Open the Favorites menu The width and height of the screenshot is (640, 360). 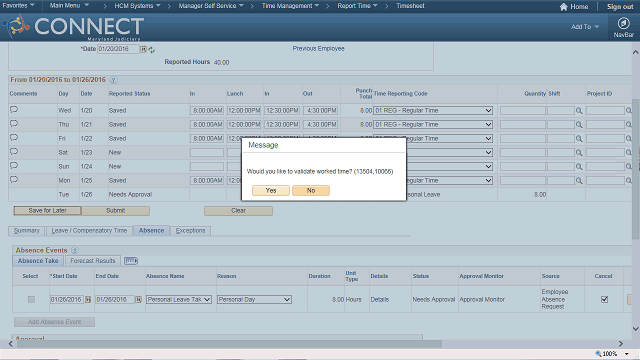point(18,6)
